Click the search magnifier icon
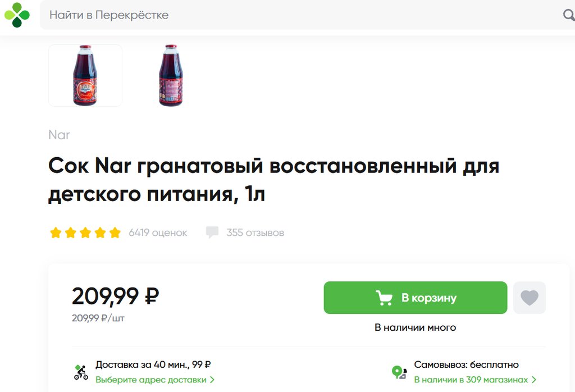This screenshot has width=575, height=392. click(568, 15)
